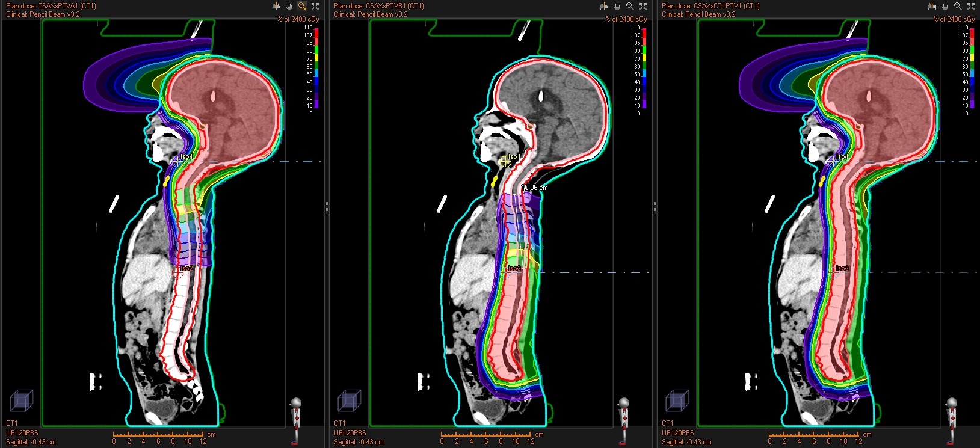980x448 pixels.
Task: Click the Iso1 marker in CSAXxPTVB1 view
Action: coord(506,161)
